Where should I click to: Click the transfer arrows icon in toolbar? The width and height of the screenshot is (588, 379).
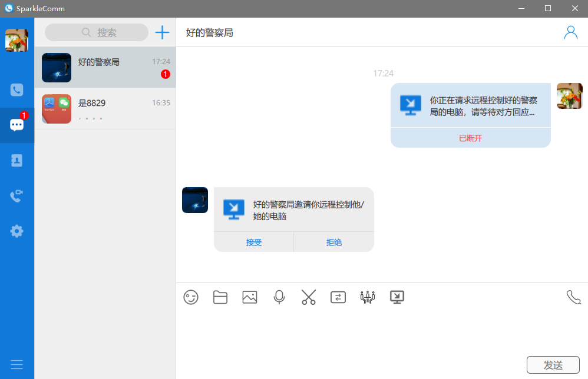pos(338,297)
